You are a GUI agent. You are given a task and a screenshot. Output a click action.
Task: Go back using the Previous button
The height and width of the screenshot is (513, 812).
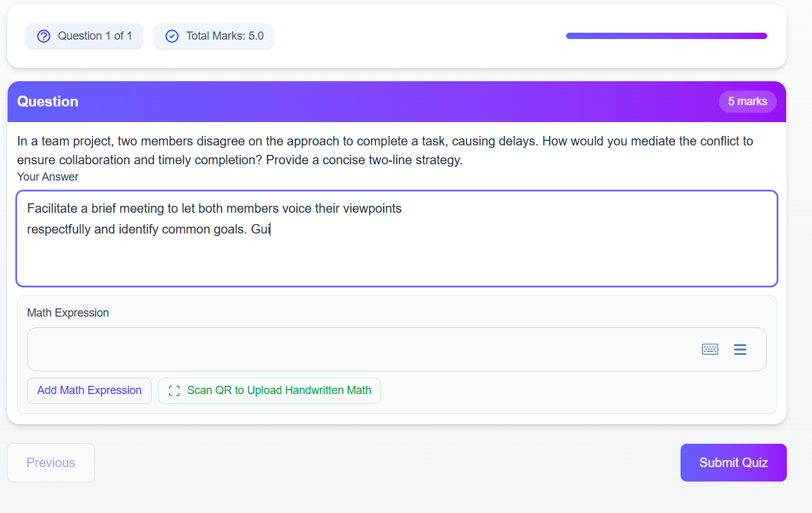pos(51,463)
